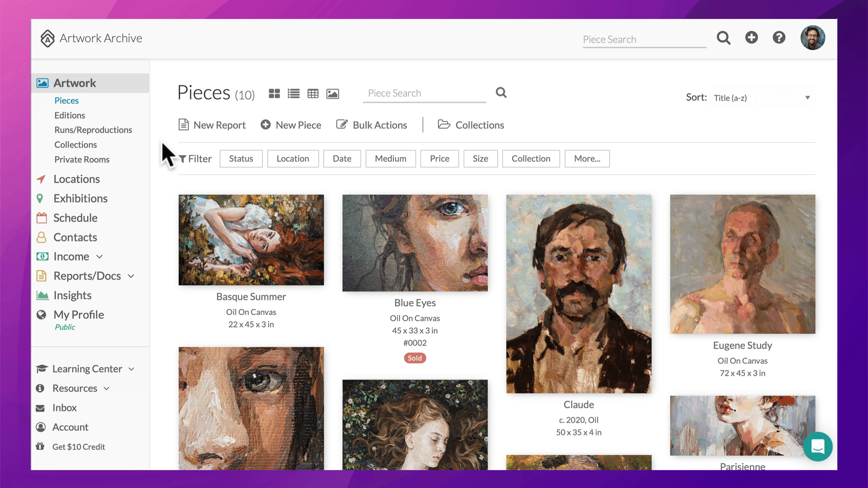Click the plus add icon in header
The height and width of the screenshot is (488, 868).
752,37
